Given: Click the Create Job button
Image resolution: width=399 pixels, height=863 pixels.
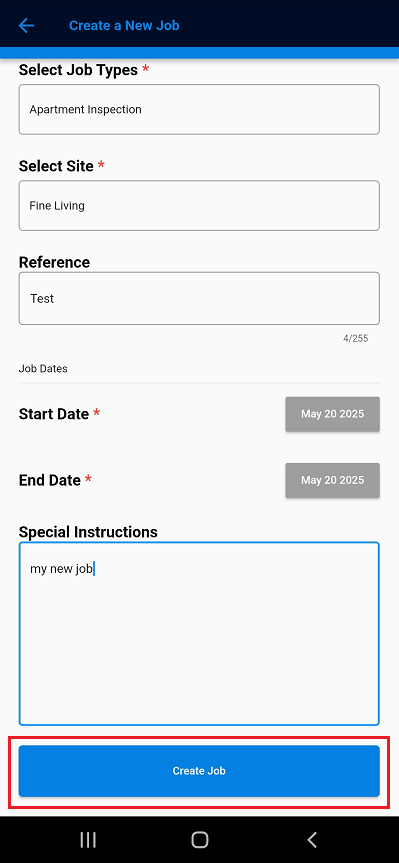Looking at the screenshot, I should 199,771.
